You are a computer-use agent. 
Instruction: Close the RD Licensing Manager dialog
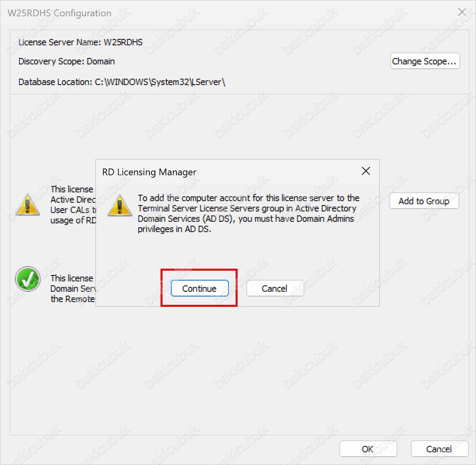[x=366, y=171]
